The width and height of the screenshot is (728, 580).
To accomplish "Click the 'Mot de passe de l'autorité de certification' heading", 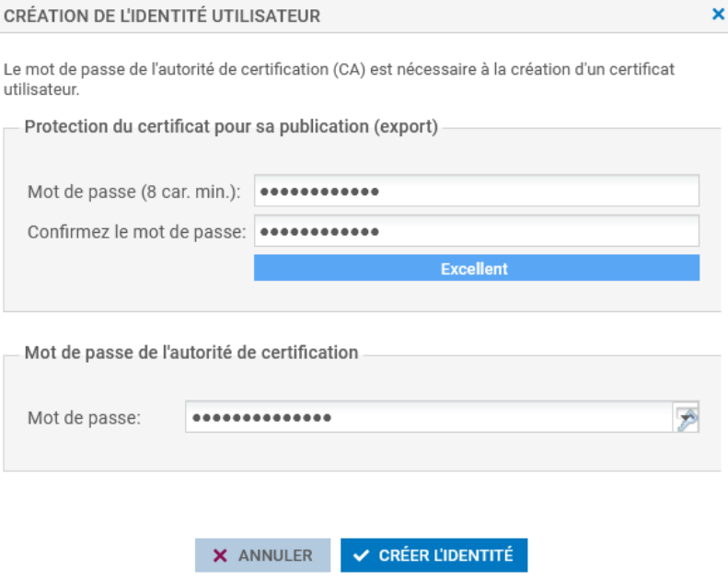I will click(191, 352).
